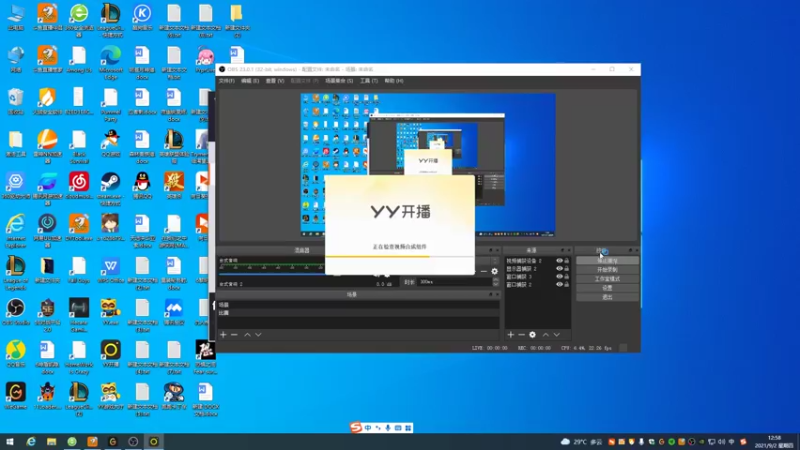Click the YY开播 taskbar icon

154,441
